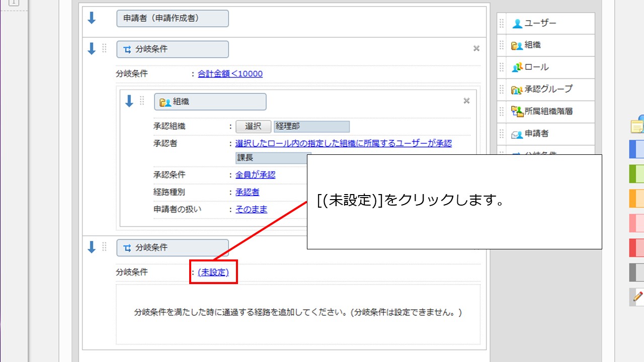644x362 pixels.
Task: Click the 全員が承認 approval condition link
Action: 255,175
